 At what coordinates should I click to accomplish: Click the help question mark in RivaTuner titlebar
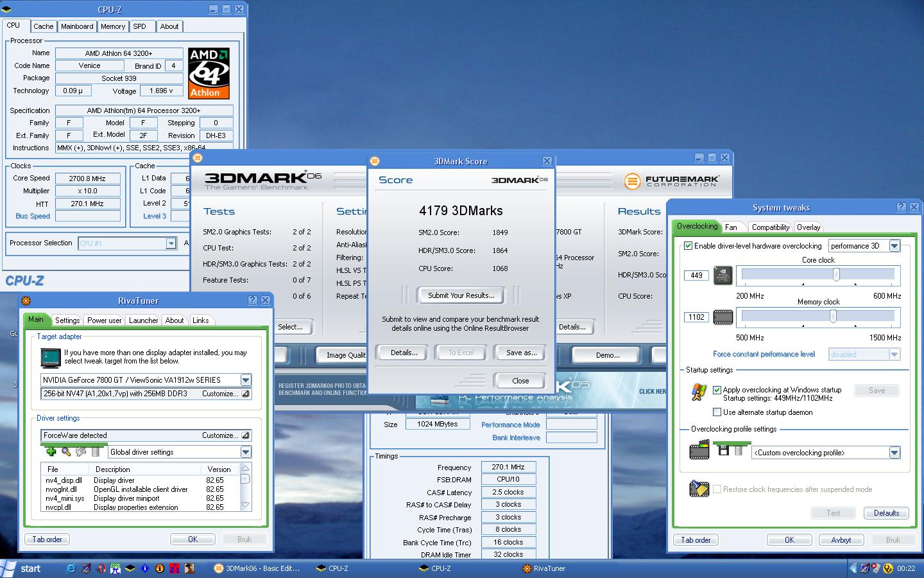point(253,300)
